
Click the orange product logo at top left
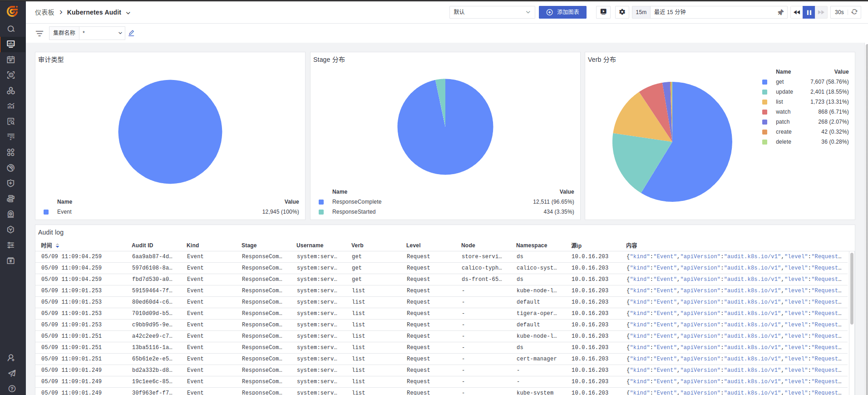coord(12,11)
